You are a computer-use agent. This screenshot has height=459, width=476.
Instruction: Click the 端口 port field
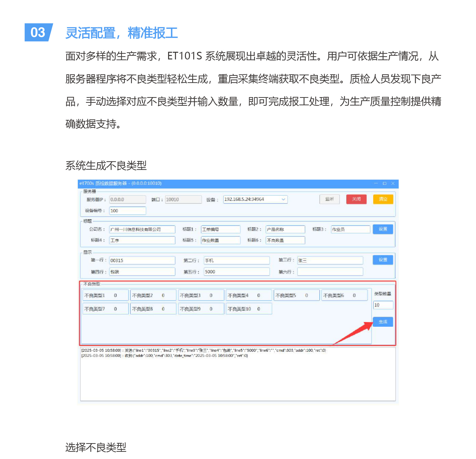pyautogui.click(x=183, y=199)
